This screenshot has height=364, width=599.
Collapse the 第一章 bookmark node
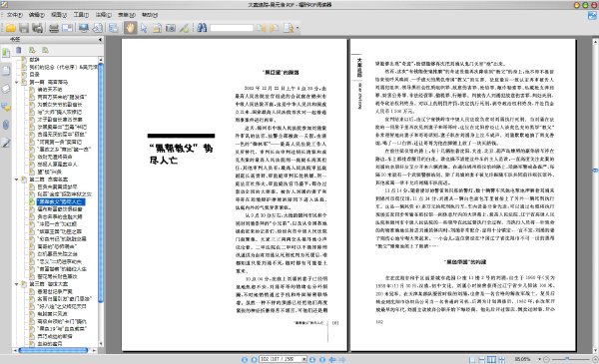pos(16,82)
